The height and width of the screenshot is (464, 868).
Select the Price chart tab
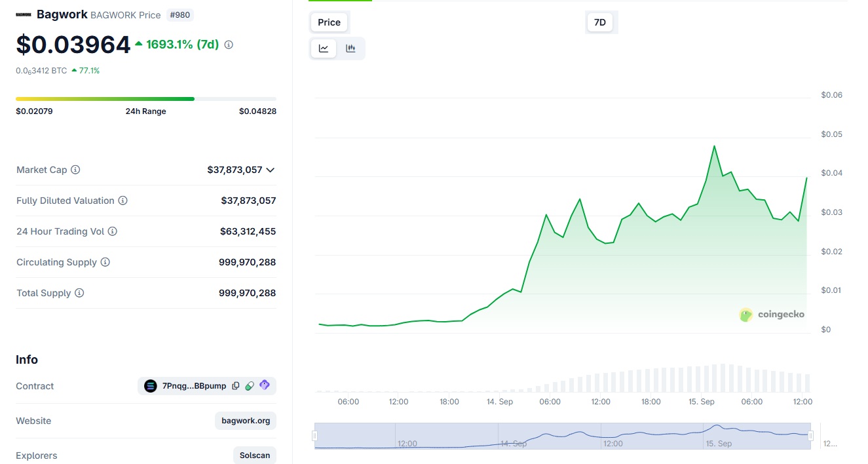click(x=329, y=22)
